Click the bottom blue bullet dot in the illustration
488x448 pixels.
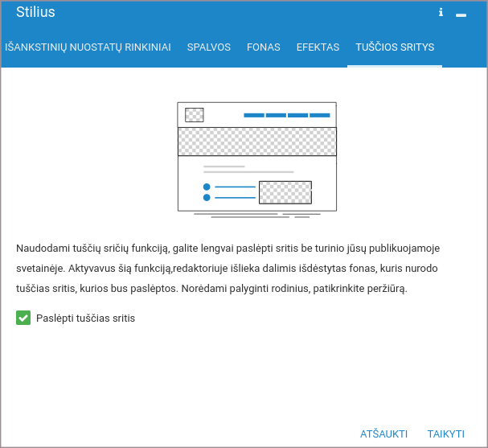coord(207,197)
